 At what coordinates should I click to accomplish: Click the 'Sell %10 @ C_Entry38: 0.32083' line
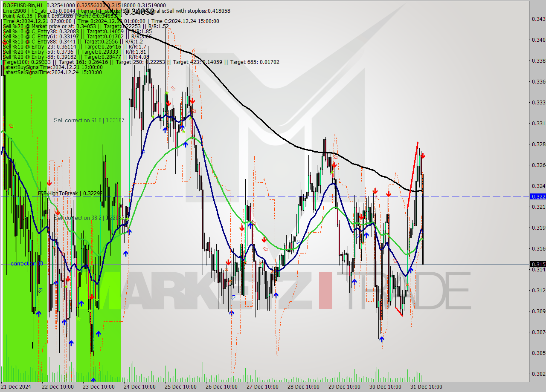pos(77,32)
